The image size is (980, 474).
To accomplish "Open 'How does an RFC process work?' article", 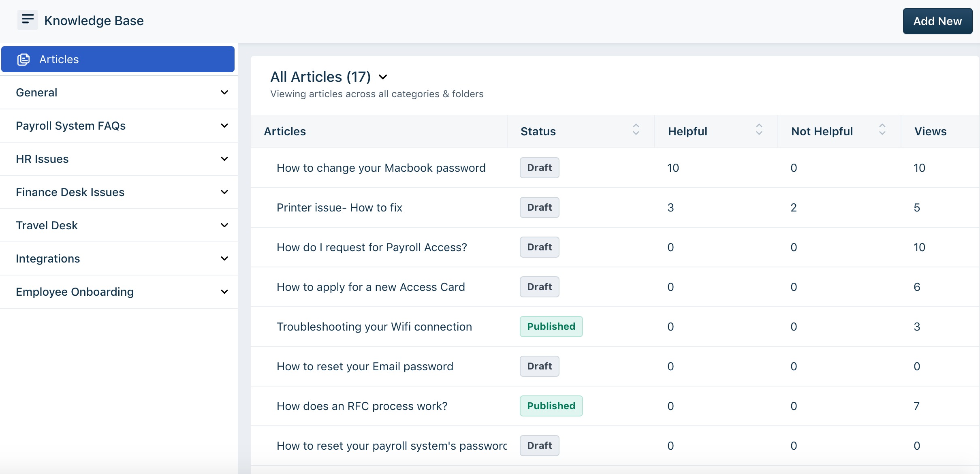I will tap(362, 406).
